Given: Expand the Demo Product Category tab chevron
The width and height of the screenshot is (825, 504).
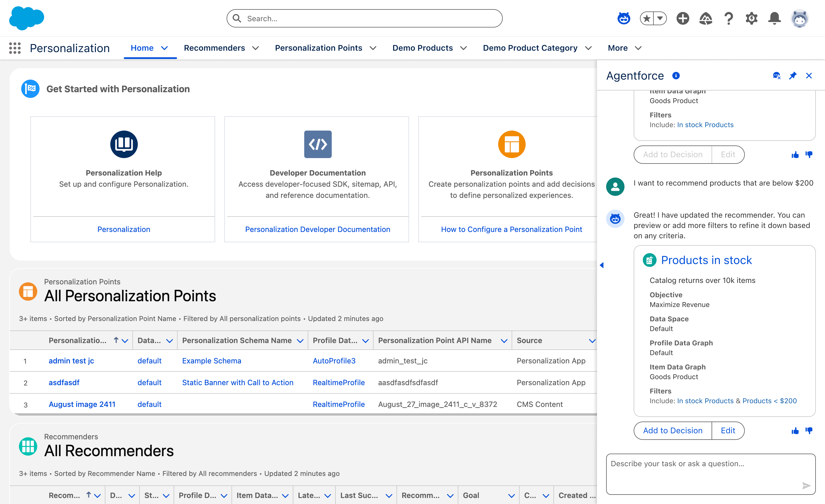Looking at the screenshot, I should tap(588, 48).
